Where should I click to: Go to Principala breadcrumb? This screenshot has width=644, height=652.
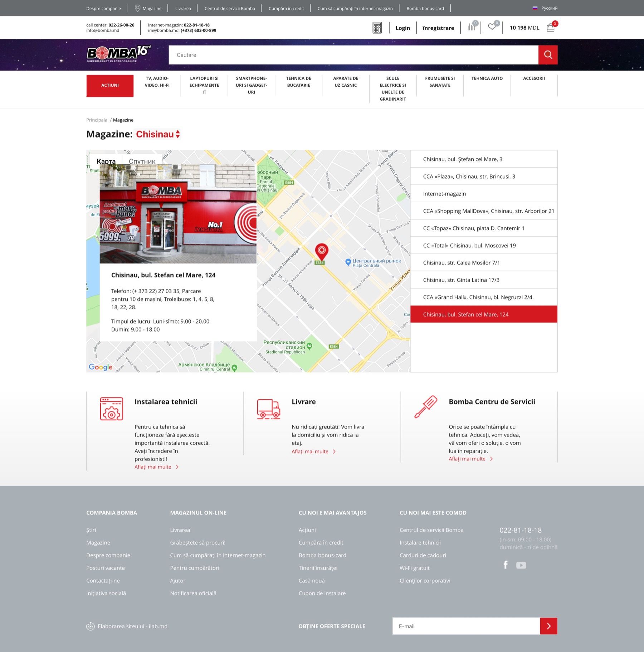click(x=97, y=120)
